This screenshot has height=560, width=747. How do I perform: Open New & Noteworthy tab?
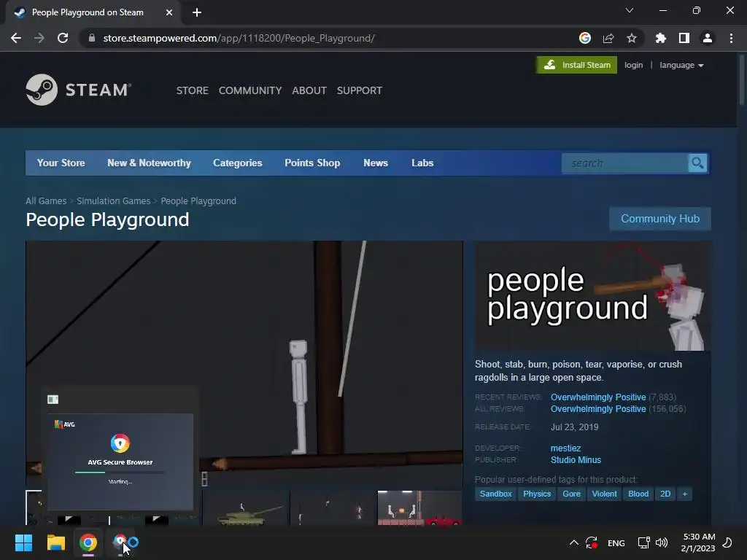click(x=149, y=163)
